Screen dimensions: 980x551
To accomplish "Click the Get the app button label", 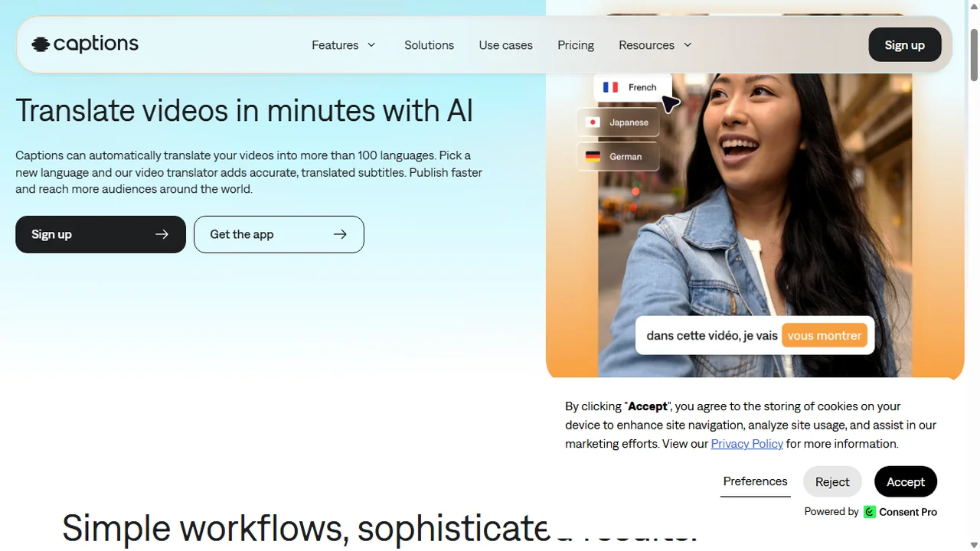I will [242, 234].
